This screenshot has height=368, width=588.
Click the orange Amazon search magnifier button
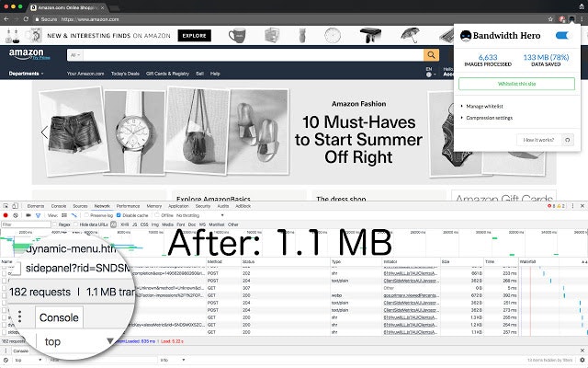pos(431,55)
